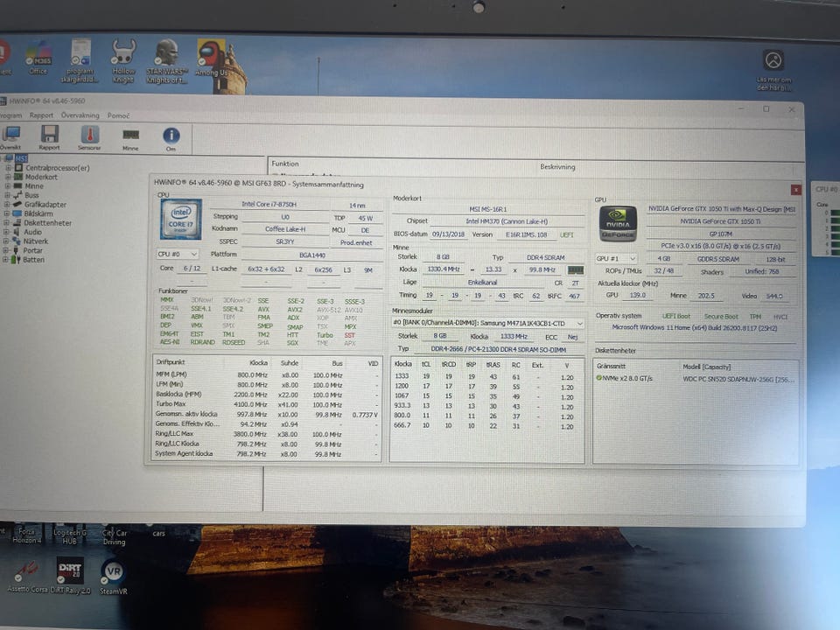The width and height of the screenshot is (840, 630).
Task: Click the NVIDIA GeForce logo
Action: (x=620, y=223)
